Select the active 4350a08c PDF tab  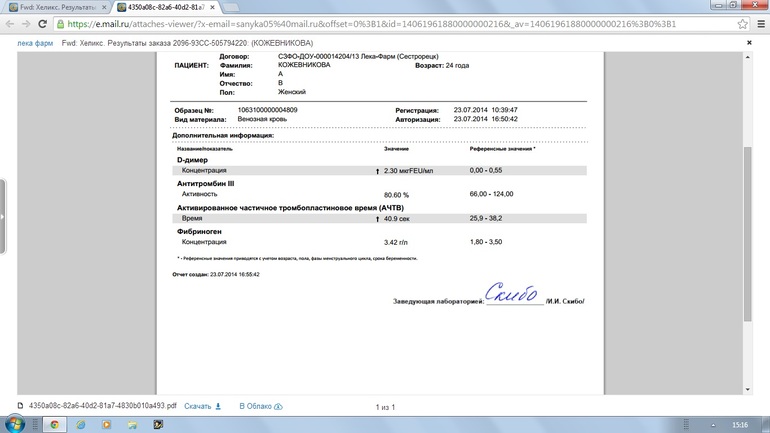160,7
